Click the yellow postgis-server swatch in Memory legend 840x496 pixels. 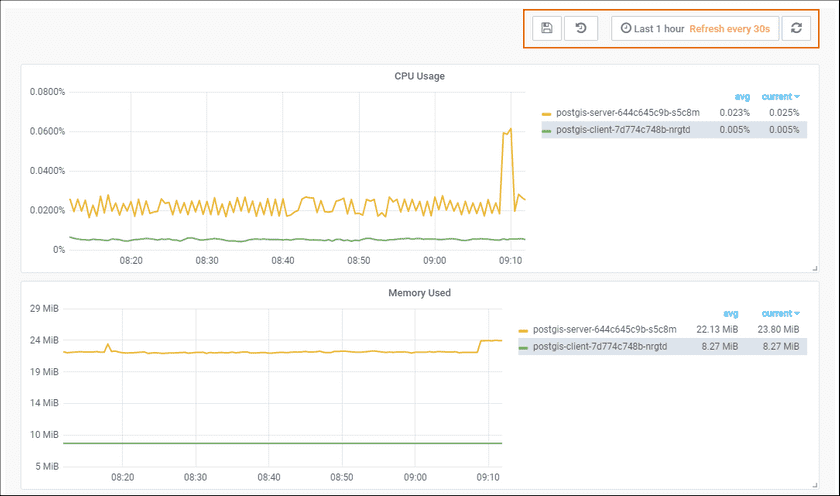coord(523,331)
